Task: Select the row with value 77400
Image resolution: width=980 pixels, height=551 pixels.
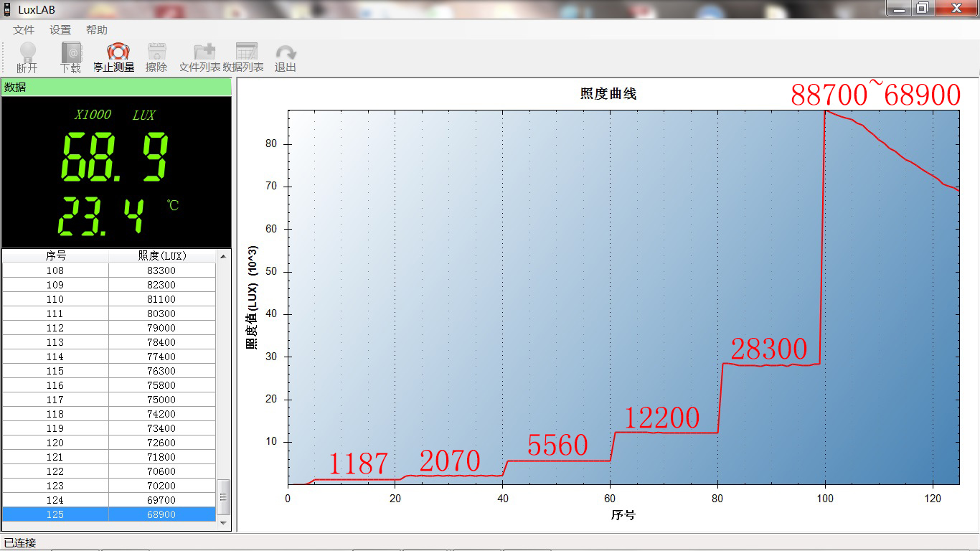Action: 109,357
